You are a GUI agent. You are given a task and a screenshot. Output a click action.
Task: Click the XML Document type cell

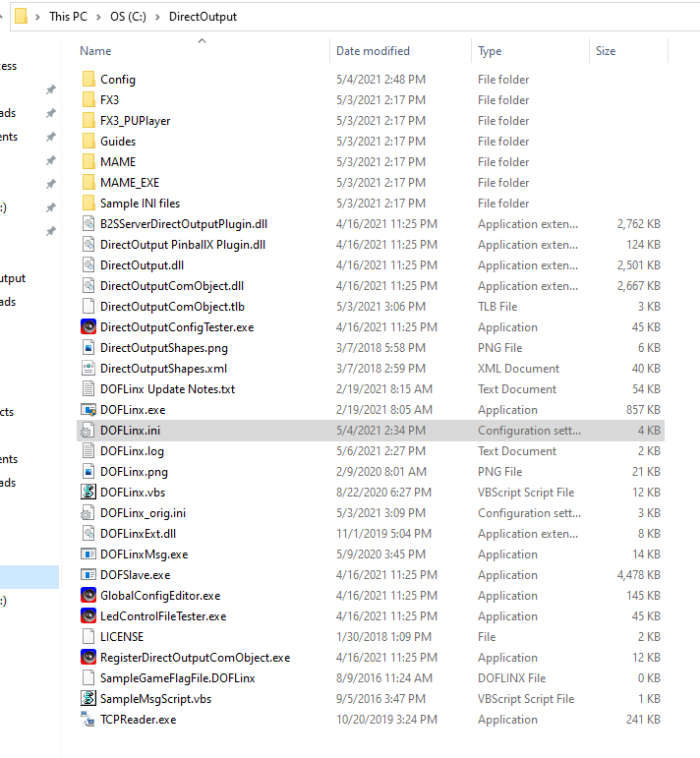519,369
